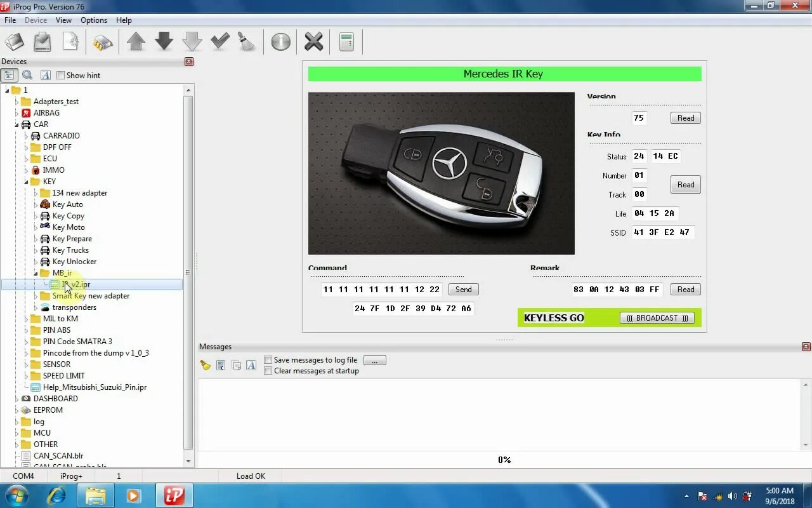Screen dimensions: 812x508
Task: Expand the EEPROM node arrow
Action: 17,410
